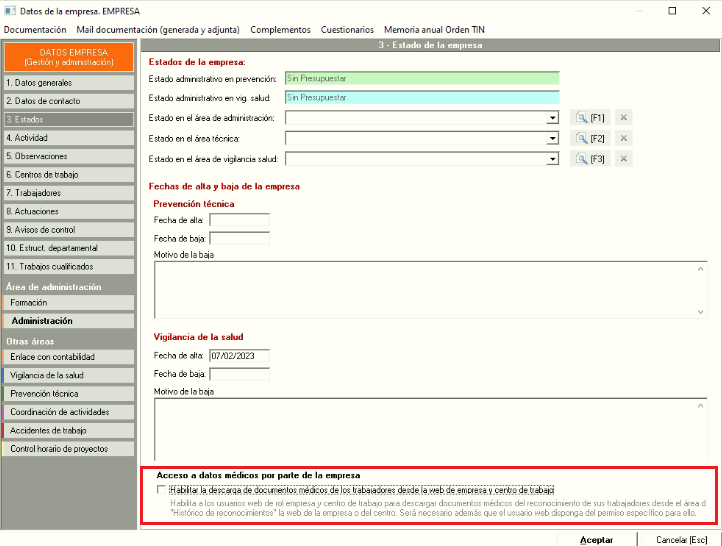
Task: Clear the vigilancia salud area state with X
Action: (624, 159)
